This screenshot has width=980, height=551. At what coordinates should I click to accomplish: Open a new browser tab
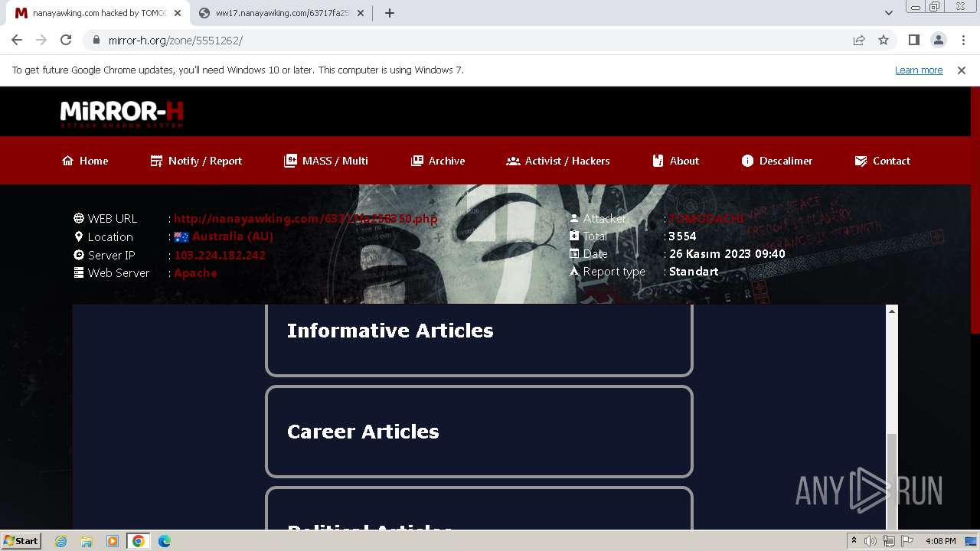[x=389, y=13]
